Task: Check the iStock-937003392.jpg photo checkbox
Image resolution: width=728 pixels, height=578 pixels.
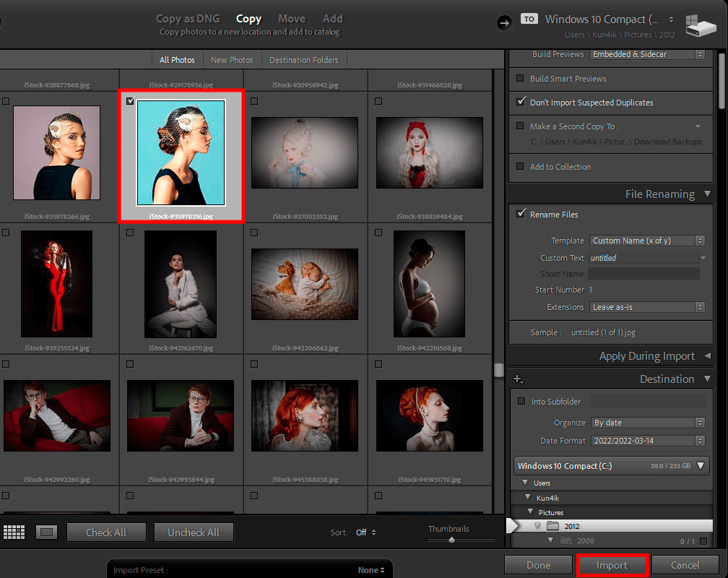Action: (x=254, y=101)
